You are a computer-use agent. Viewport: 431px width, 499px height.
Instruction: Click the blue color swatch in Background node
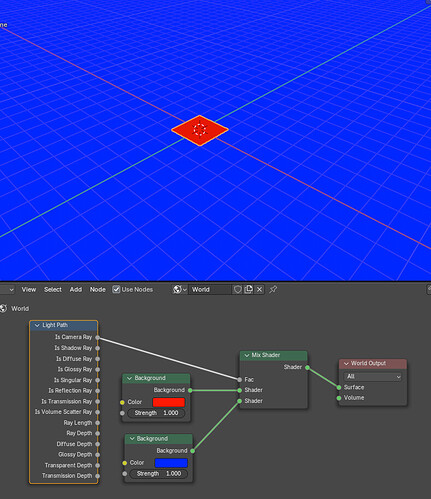tap(171, 463)
